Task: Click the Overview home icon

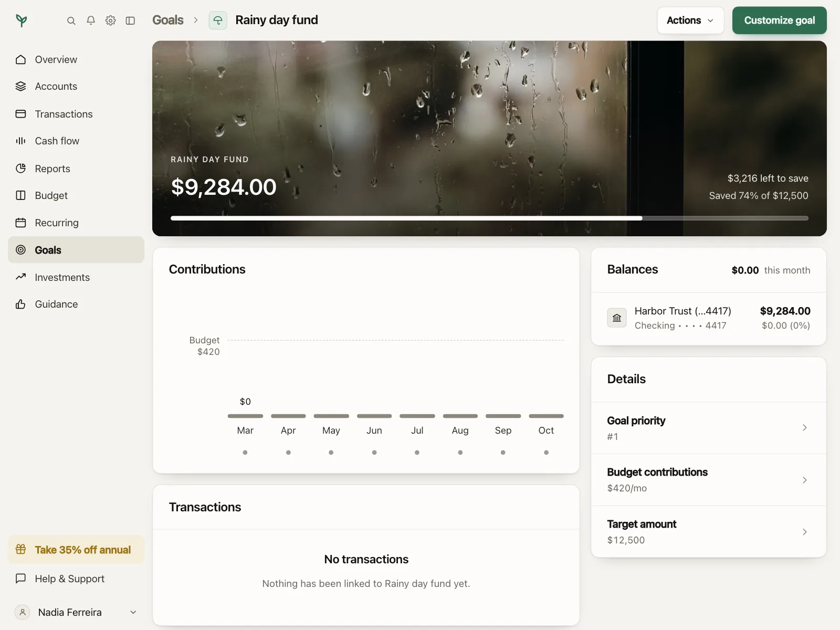Action: [21, 59]
